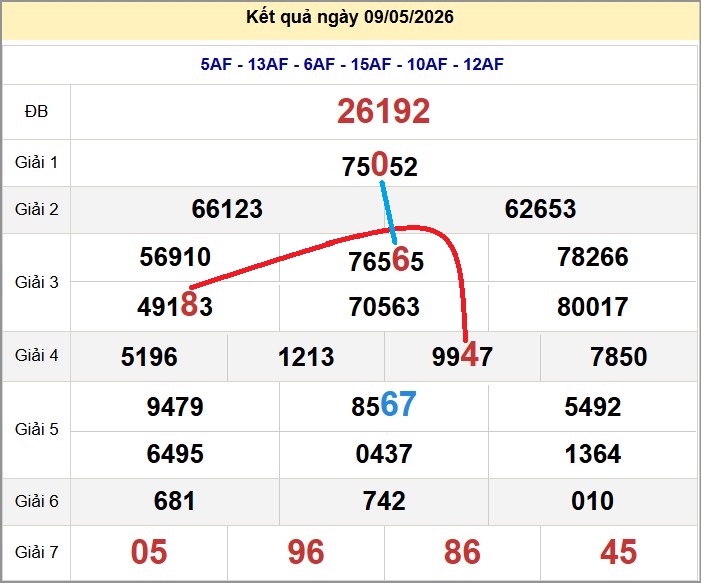Select Giải 4 number 9947
701x583 pixels.
[x=462, y=355]
